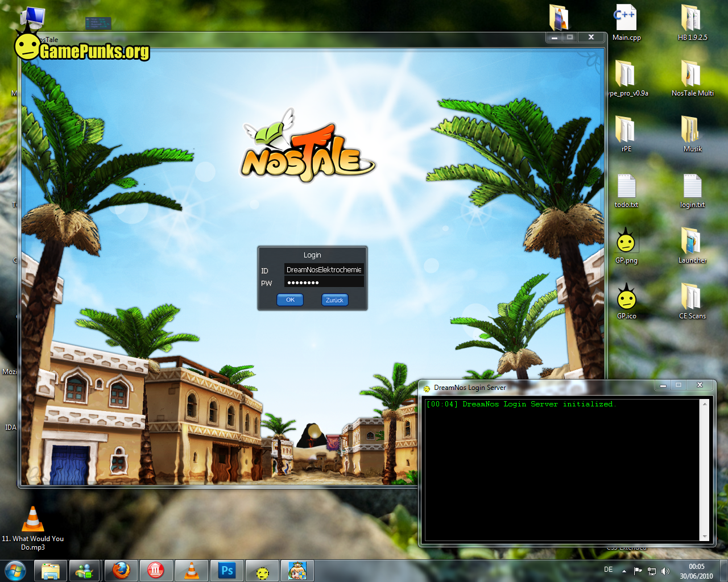Focus the ID field containing DreamNosElektrochemie

[x=324, y=269]
